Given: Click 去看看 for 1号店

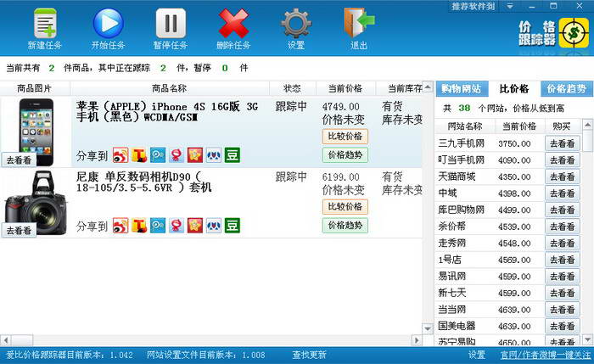Looking at the screenshot, I should [563, 260].
